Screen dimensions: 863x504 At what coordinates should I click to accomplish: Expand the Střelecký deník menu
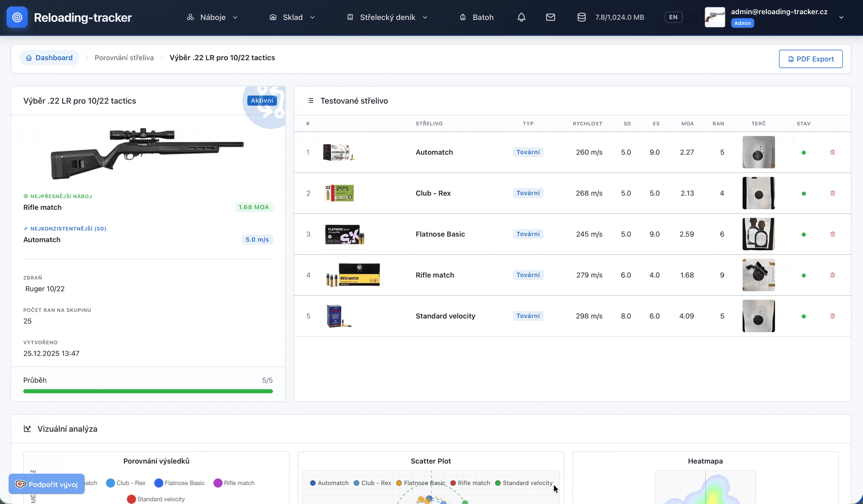[387, 17]
